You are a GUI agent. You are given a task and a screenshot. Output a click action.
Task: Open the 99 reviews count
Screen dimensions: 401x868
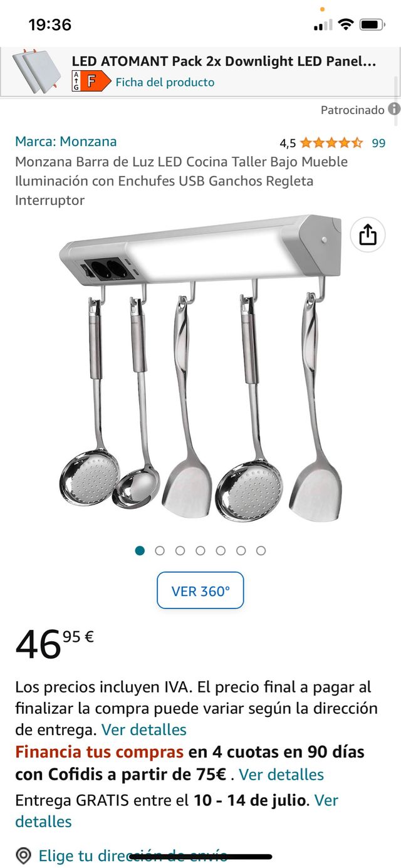(x=378, y=143)
